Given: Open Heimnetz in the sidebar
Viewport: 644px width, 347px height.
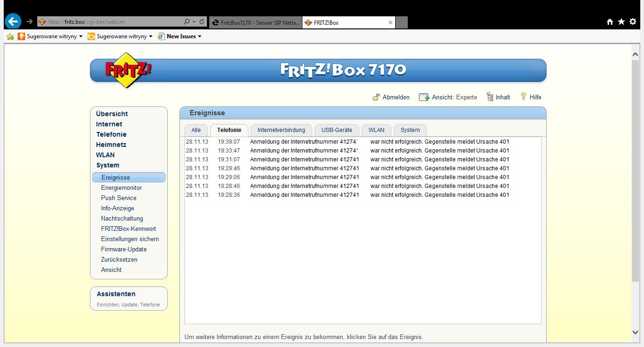Looking at the screenshot, I should point(111,145).
